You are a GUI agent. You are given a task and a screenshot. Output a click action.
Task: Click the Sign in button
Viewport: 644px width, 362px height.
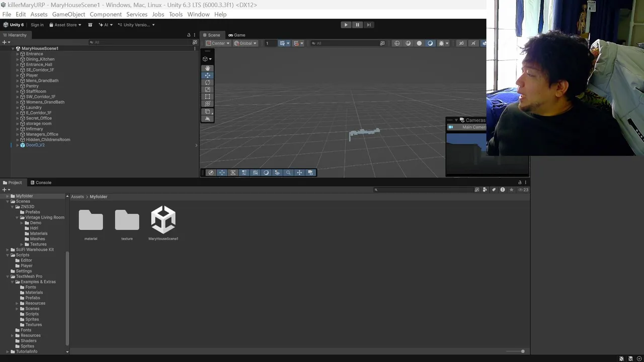(37, 25)
